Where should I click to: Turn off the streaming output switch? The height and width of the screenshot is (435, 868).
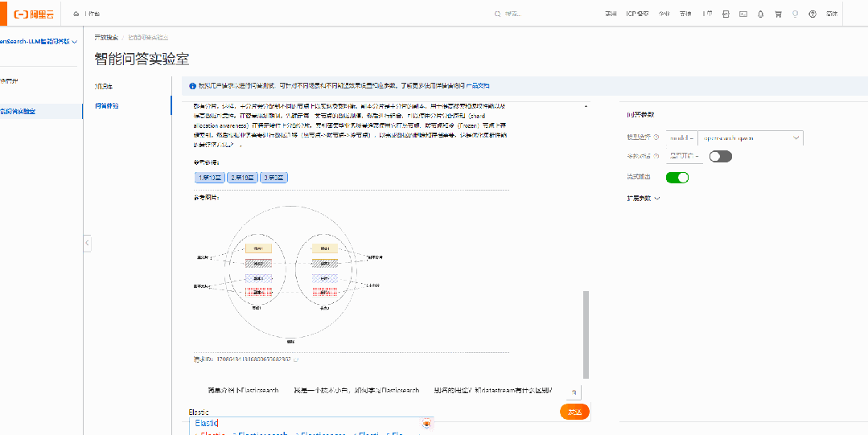[x=677, y=178]
